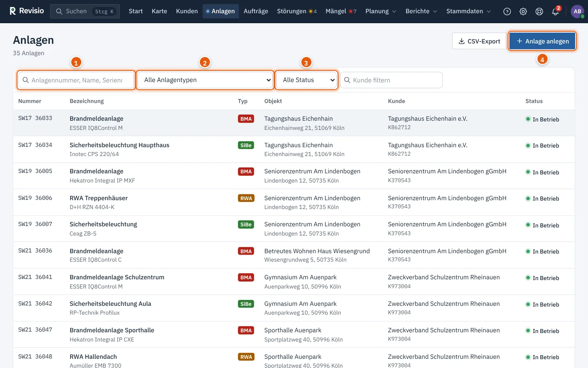Open the Aufträge tab
This screenshot has width=588, height=368.
pos(256,11)
